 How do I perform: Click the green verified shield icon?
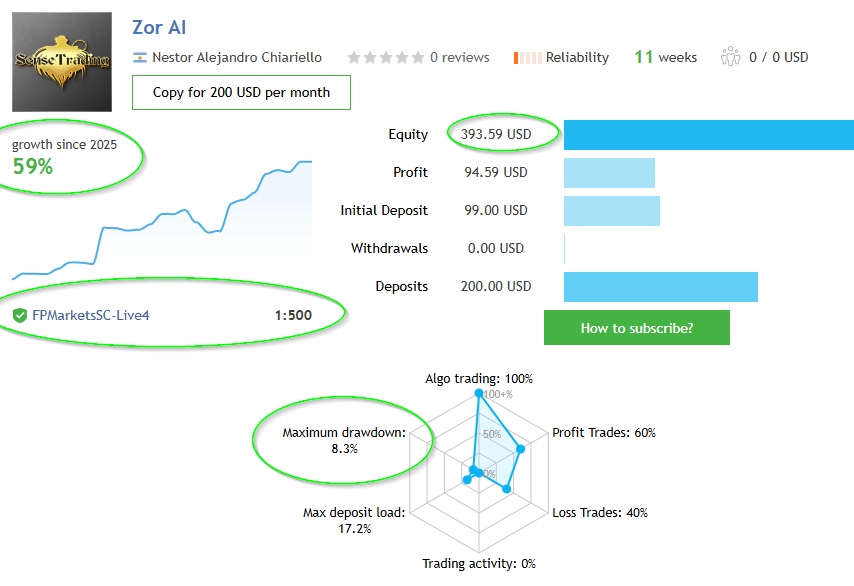click(x=20, y=316)
